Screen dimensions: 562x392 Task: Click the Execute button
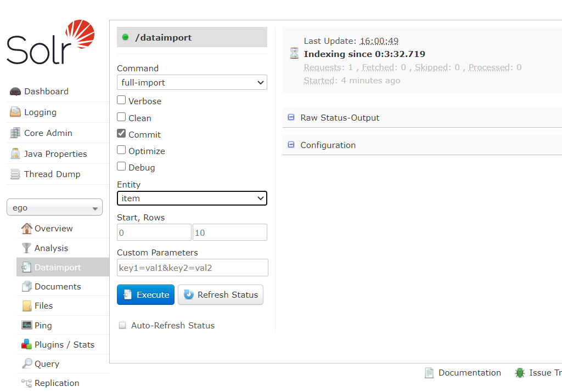[x=145, y=294]
